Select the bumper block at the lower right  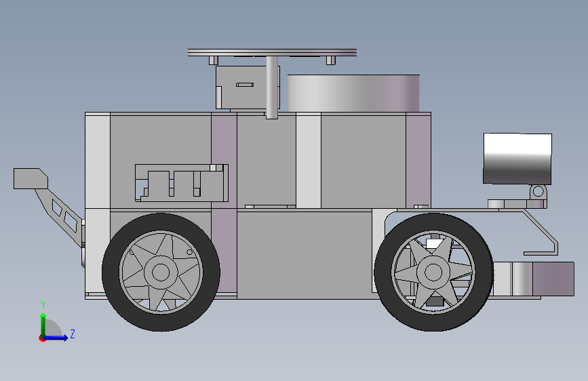(x=534, y=279)
